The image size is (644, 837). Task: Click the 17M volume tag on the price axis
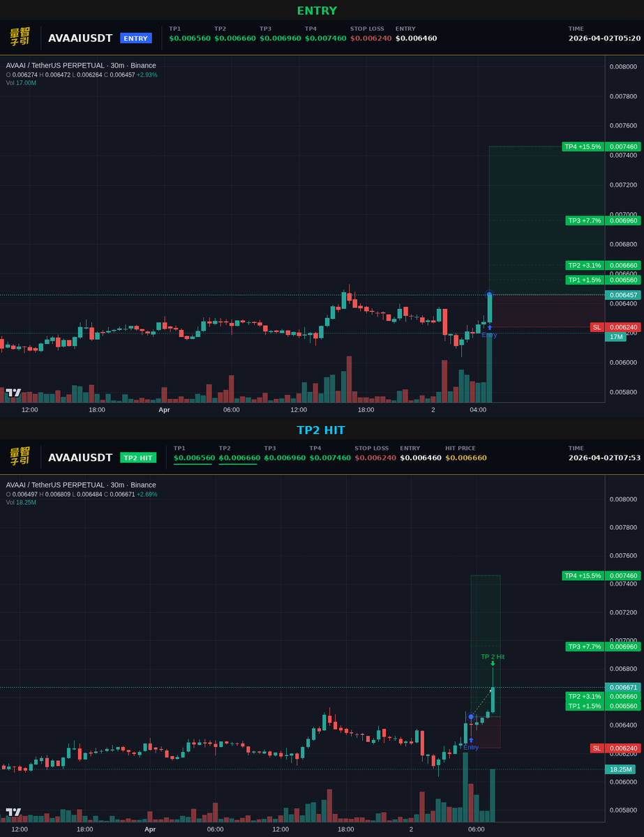(x=616, y=337)
